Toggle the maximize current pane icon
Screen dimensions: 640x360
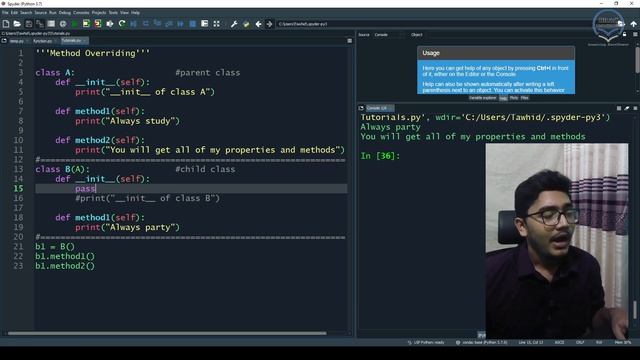(x=204, y=24)
